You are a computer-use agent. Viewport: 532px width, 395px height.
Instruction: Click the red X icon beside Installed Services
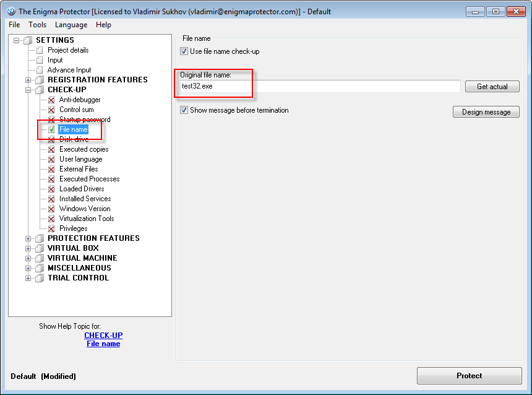51,199
